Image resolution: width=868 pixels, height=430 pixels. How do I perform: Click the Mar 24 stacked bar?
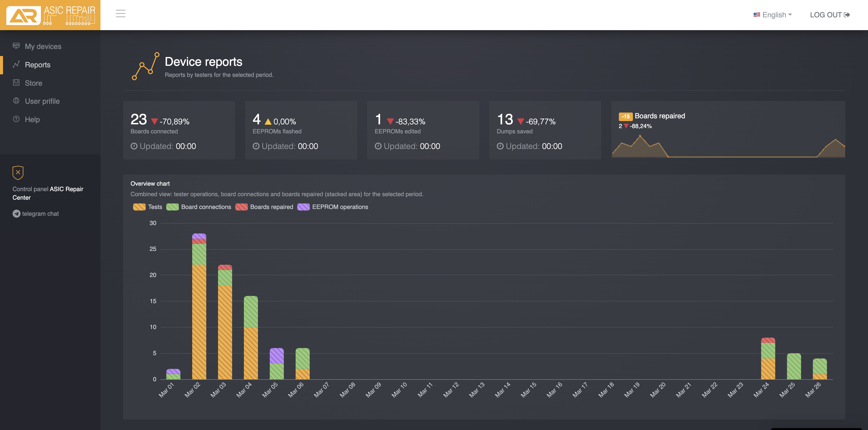tap(768, 358)
